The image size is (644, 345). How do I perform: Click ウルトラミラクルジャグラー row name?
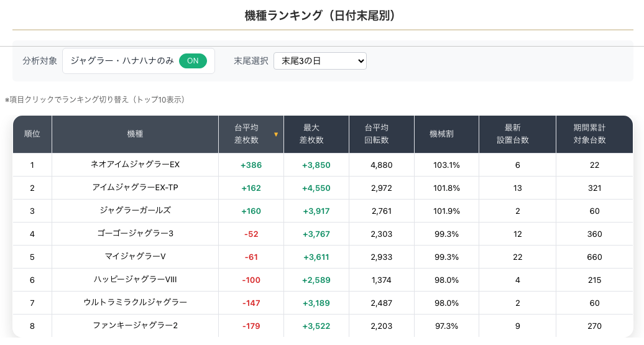tap(135, 303)
